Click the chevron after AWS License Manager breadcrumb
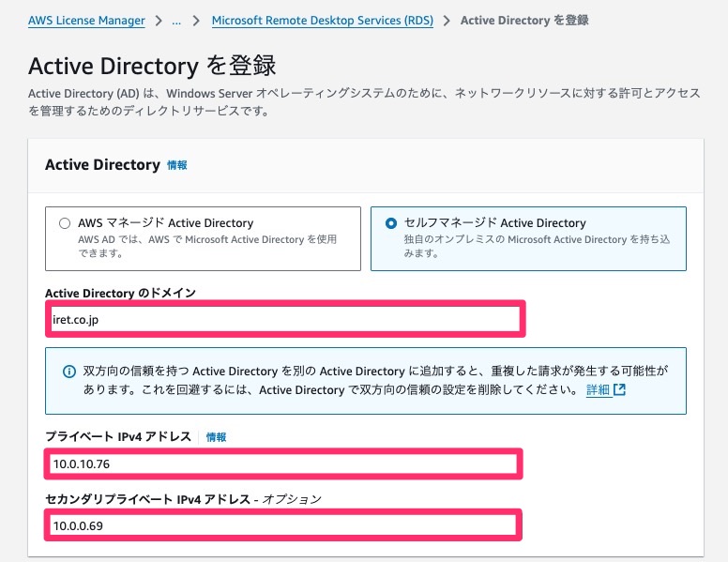 (159, 21)
